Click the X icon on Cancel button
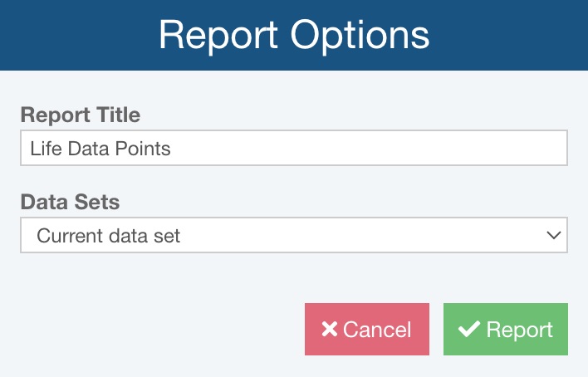Image resolution: width=588 pixels, height=377 pixels. click(330, 330)
